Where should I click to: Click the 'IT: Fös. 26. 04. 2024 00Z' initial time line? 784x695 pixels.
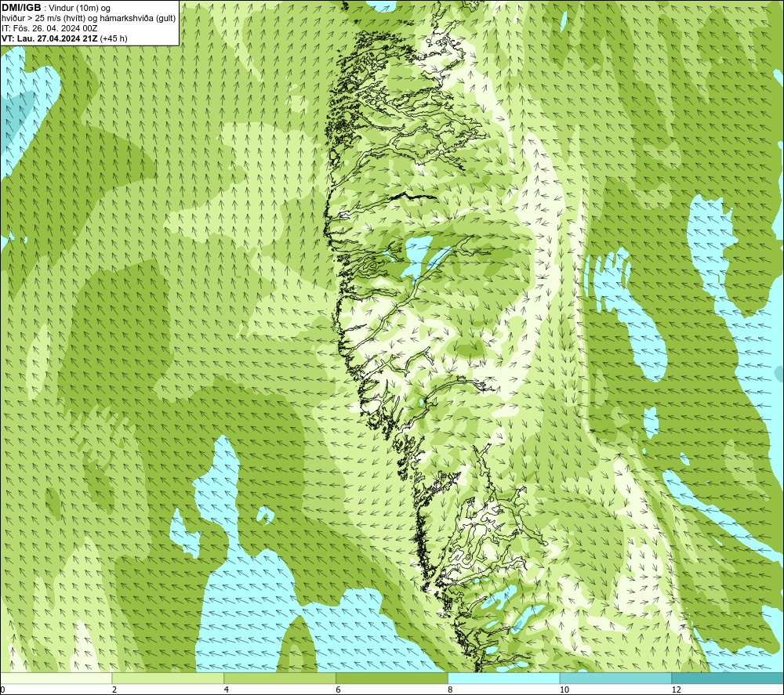(x=49, y=28)
